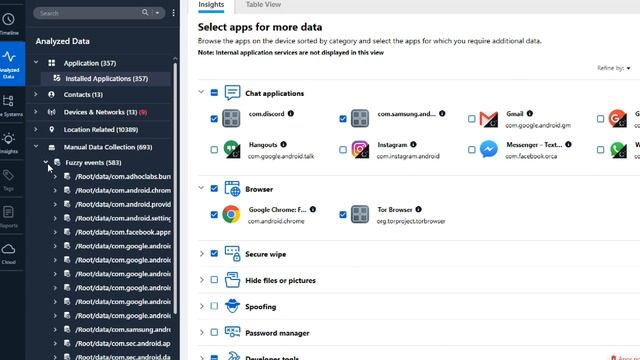Select the /Root/data/com.android.chrom entry
The width and height of the screenshot is (640, 360).
123,190
